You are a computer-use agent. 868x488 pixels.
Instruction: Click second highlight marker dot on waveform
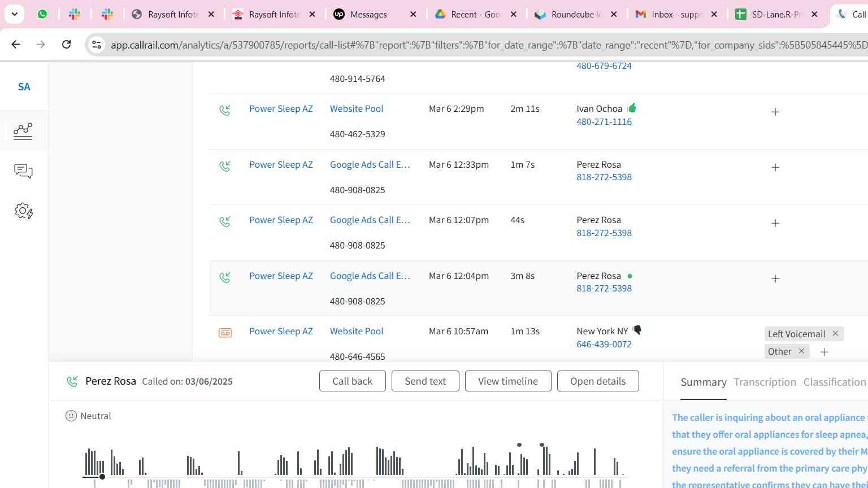click(x=542, y=445)
